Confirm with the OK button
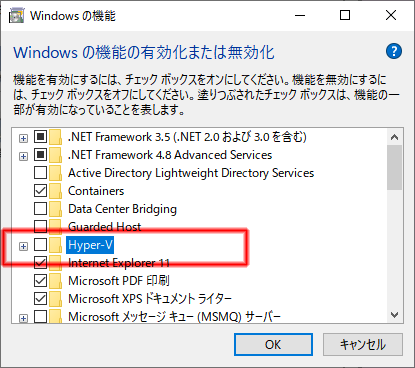415x368 pixels. pyautogui.click(x=273, y=344)
